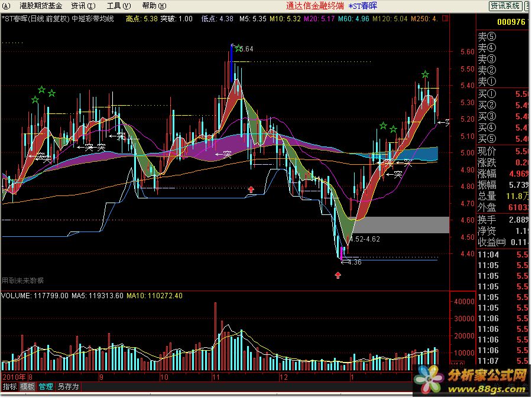The height and width of the screenshot is (398, 532).
Task: Click the 高点: 5.38 label
Action: pyautogui.click(x=141, y=19)
